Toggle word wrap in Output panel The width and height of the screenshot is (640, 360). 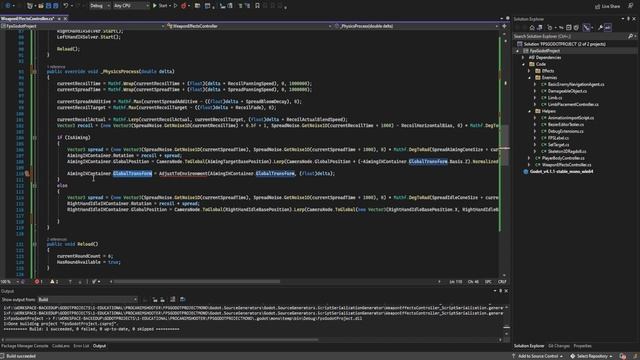click(x=182, y=300)
